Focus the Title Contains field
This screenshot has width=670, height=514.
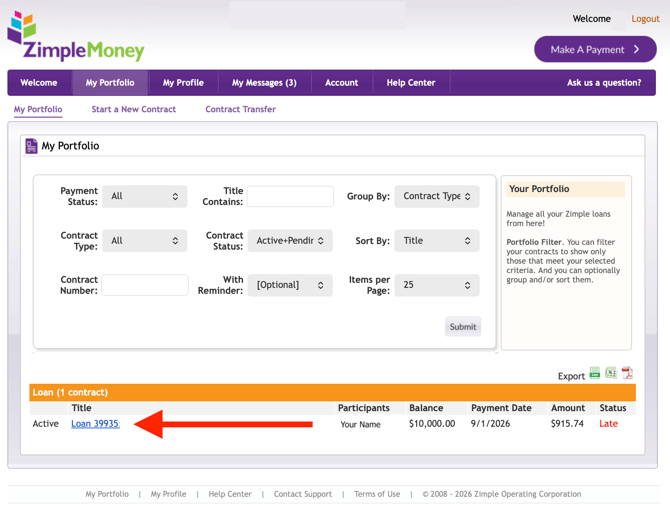pos(290,196)
